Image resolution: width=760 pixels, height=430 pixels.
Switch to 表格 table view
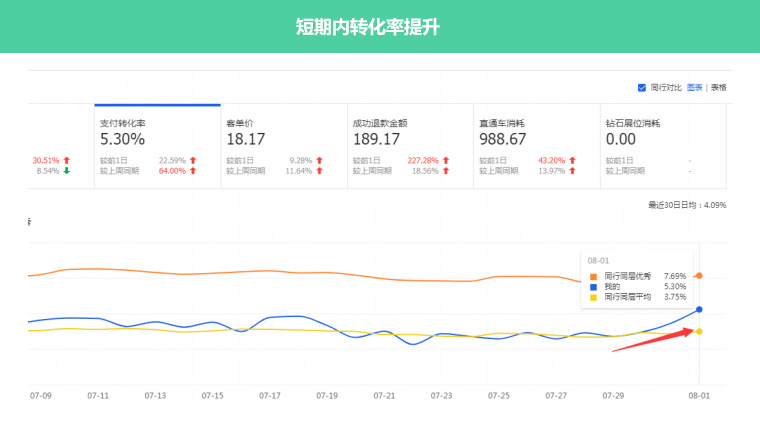click(x=718, y=87)
